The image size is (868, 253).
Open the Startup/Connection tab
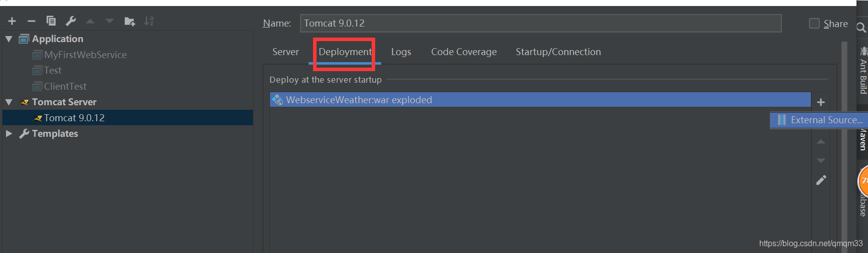[x=558, y=52]
